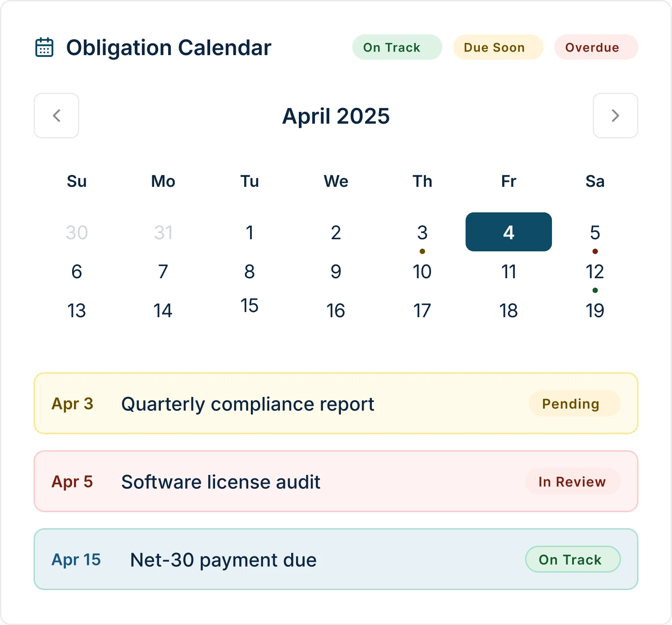The width and height of the screenshot is (672, 625).
Task: Click the On Track badge on Net-30 payment
Action: click(x=572, y=559)
